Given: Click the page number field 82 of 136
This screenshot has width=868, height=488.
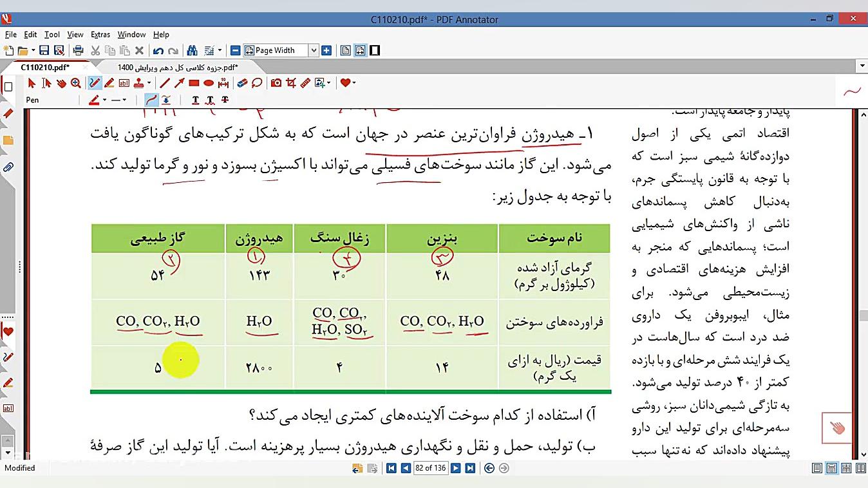Looking at the screenshot, I should 431,468.
